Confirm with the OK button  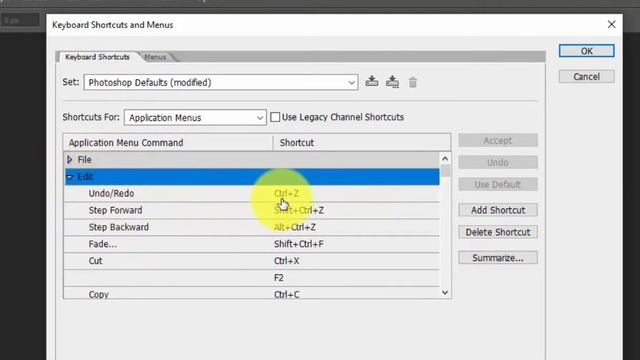click(x=586, y=51)
